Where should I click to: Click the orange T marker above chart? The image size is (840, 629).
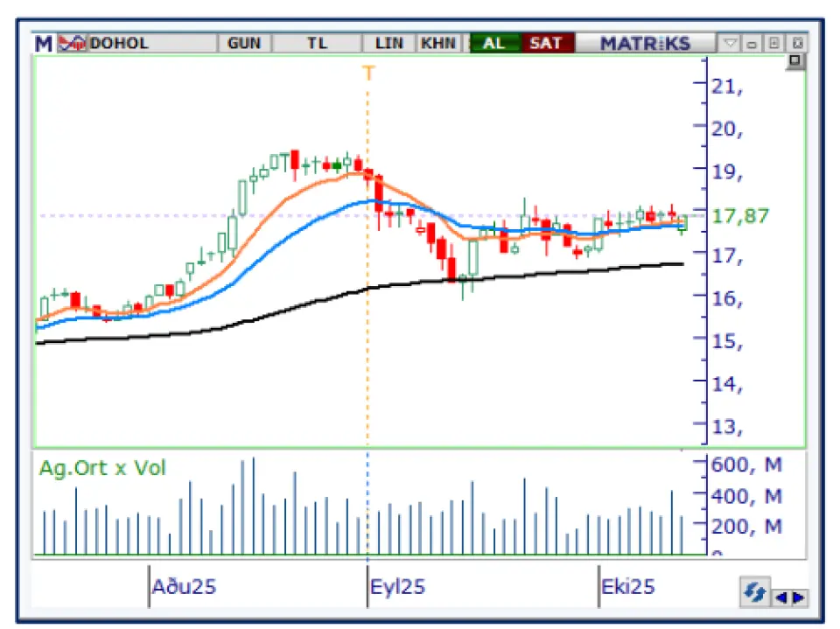368,73
